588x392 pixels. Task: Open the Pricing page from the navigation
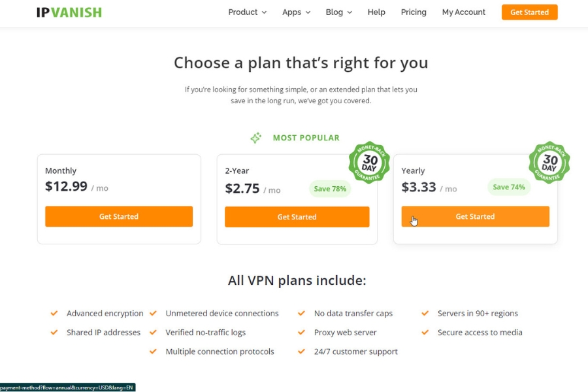point(414,12)
